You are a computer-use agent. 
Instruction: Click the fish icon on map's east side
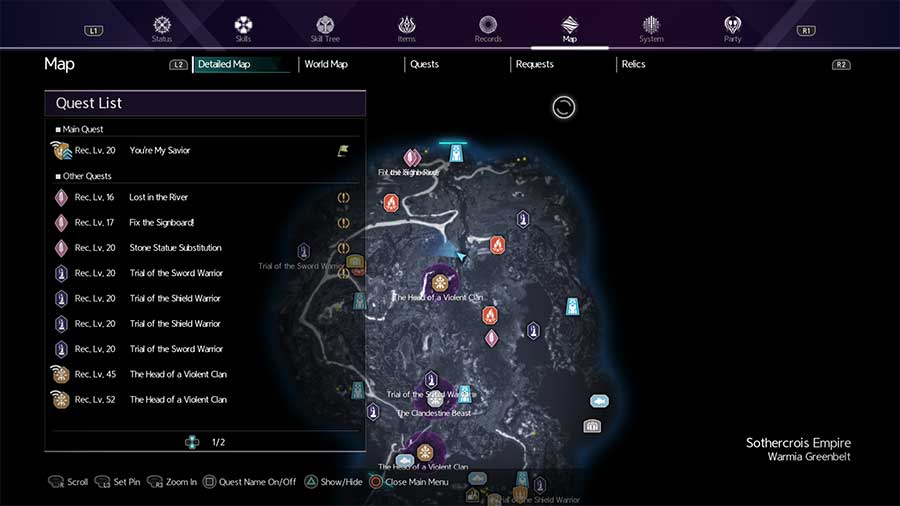click(599, 400)
